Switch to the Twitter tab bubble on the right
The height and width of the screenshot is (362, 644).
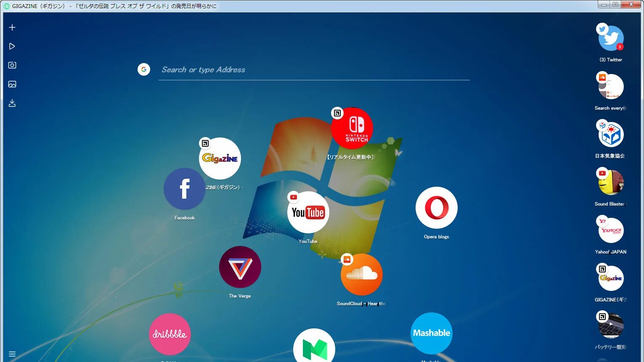[x=611, y=38]
